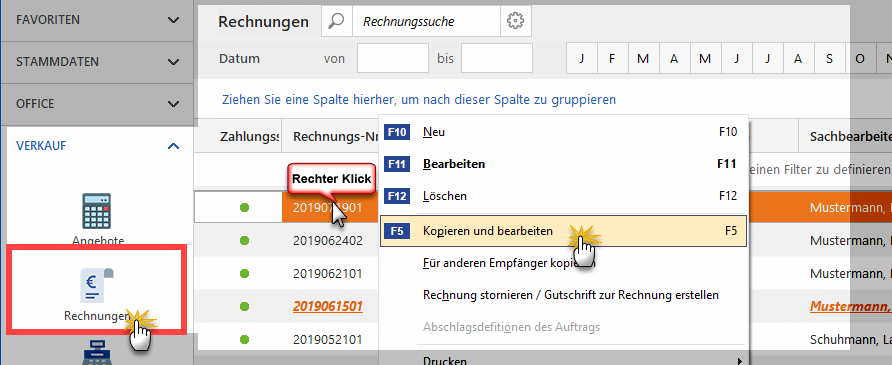Click the F10 badge next to Neu
The width and height of the screenshot is (892, 365).
[397, 132]
